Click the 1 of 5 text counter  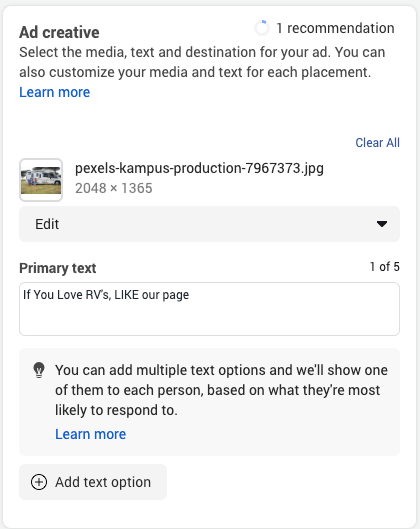point(385,267)
